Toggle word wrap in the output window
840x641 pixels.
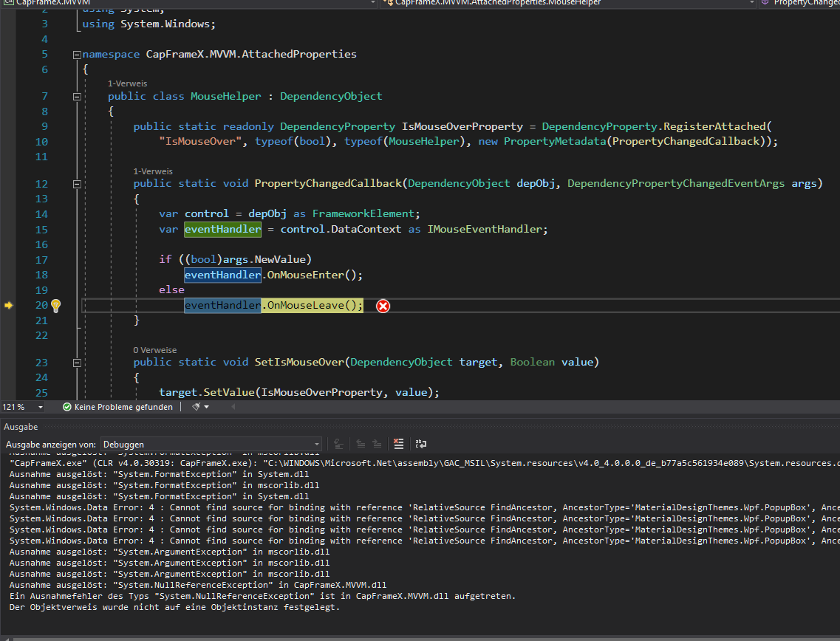click(421, 444)
